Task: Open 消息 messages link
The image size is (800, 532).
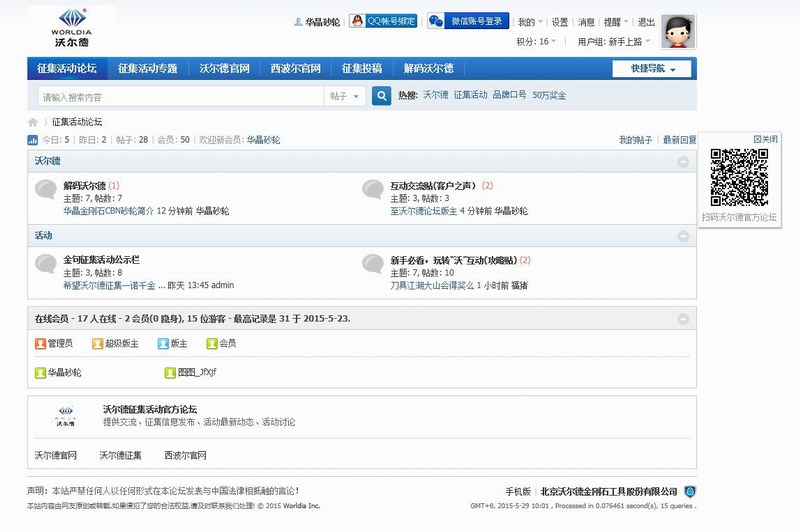Action: click(x=586, y=22)
